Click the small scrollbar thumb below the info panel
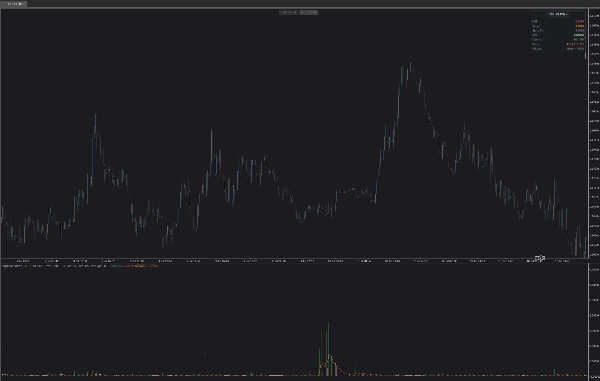This screenshot has width=600, height=381. tap(585, 56)
